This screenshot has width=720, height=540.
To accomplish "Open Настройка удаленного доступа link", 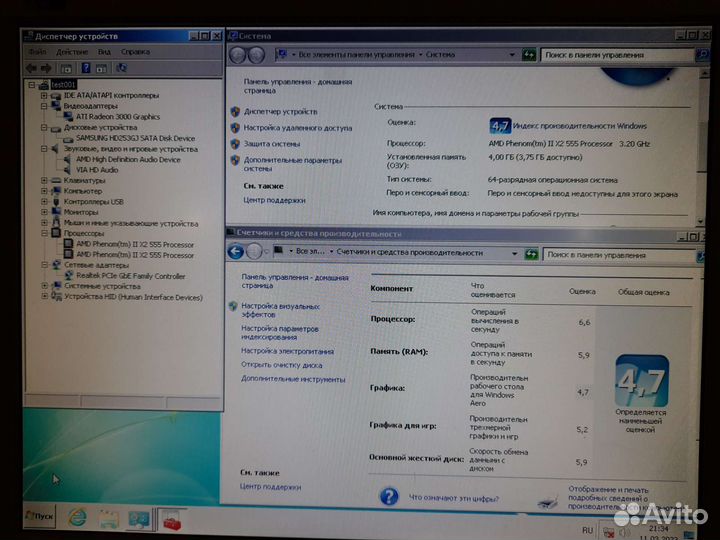I will 298,128.
